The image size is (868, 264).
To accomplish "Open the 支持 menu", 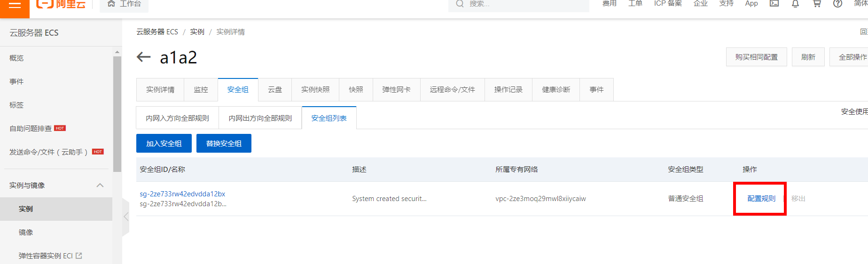I will 726,4.
